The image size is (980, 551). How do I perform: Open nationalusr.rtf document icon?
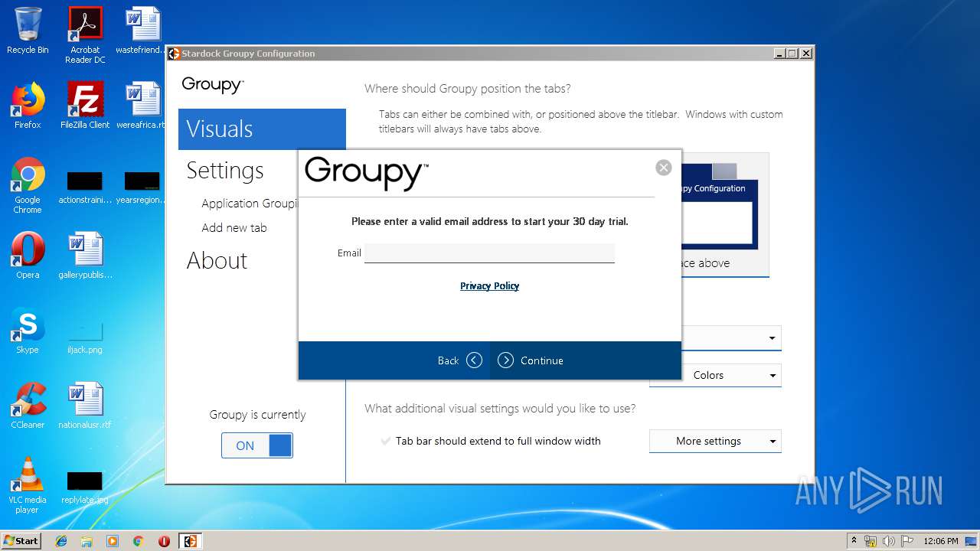pyautogui.click(x=85, y=406)
